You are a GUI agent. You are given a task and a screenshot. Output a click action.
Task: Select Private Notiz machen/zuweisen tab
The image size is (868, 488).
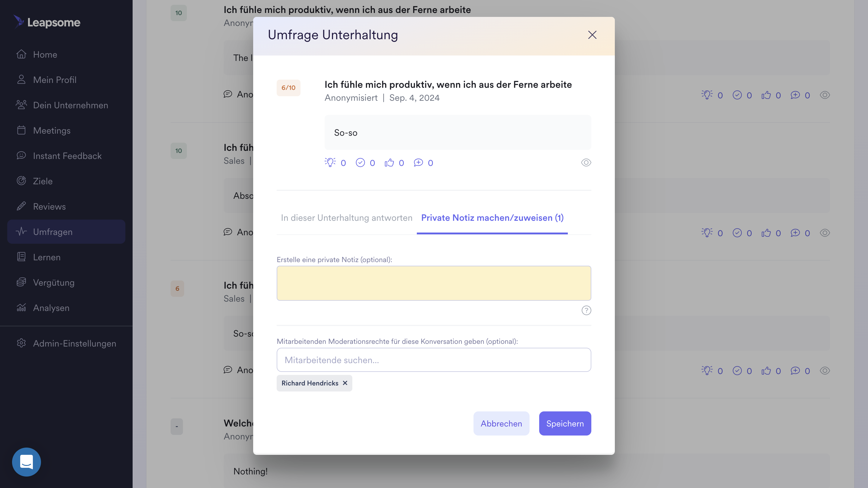pos(492,218)
